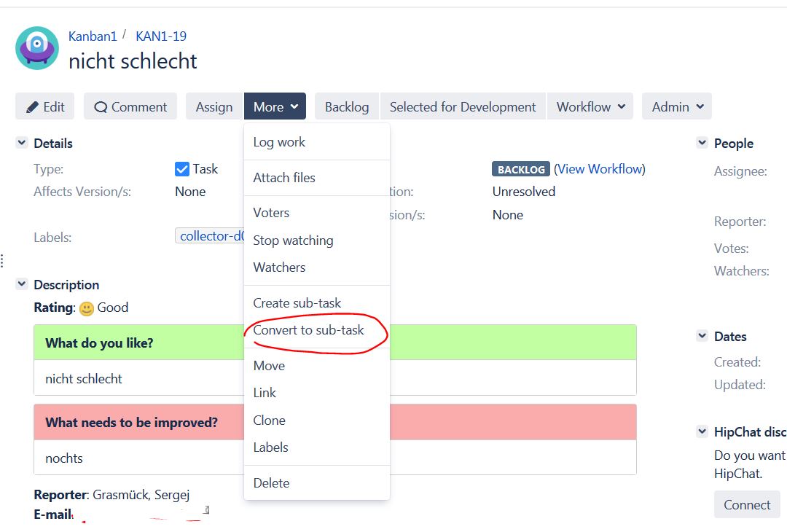787x532 pixels.
Task: Click the Edit button
Action: pyautogui.click(x=44, y=106)
